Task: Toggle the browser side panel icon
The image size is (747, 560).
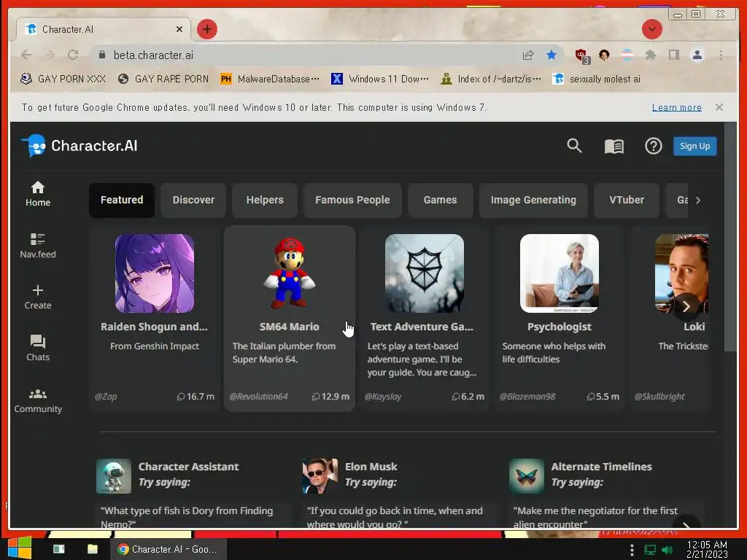Action: click(673, 55)
